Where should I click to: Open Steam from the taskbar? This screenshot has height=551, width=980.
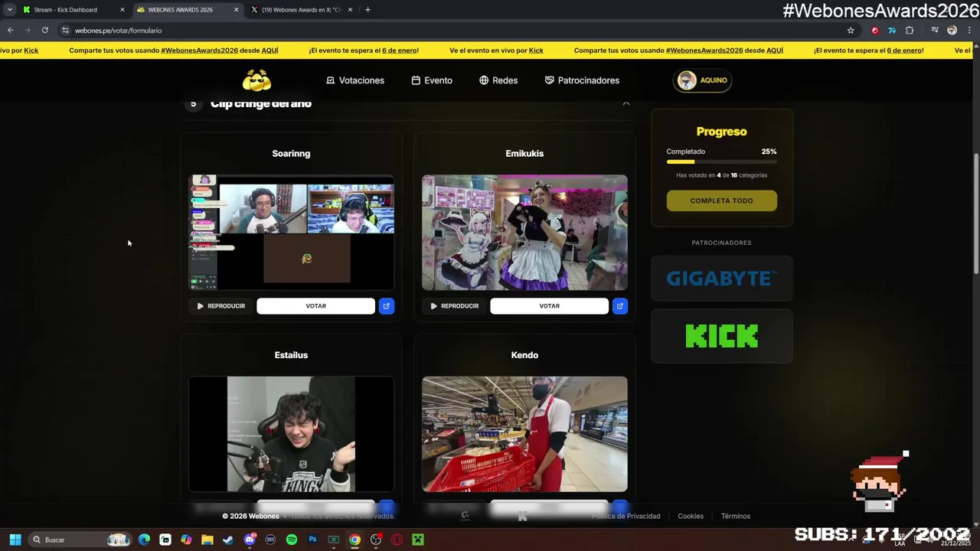click(x=228, y=540)
